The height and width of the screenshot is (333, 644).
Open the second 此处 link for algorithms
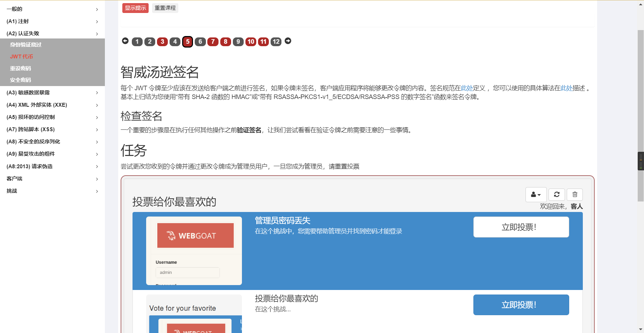pyautogui.click(x=566, y=88)
